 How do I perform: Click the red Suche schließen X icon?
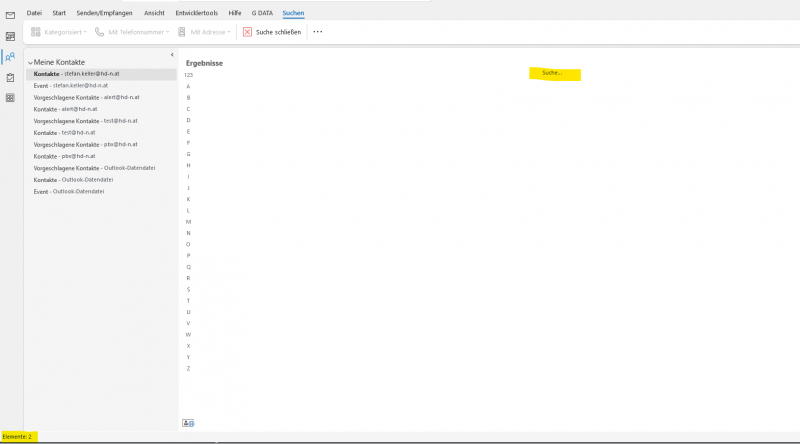(247, 32)
